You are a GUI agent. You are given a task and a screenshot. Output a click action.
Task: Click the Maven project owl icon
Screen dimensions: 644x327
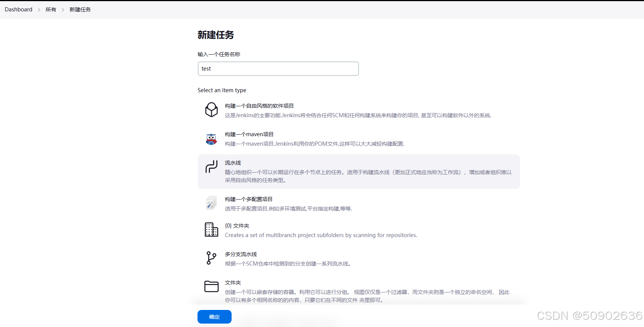pyautogui.click(x=211, y=139)
